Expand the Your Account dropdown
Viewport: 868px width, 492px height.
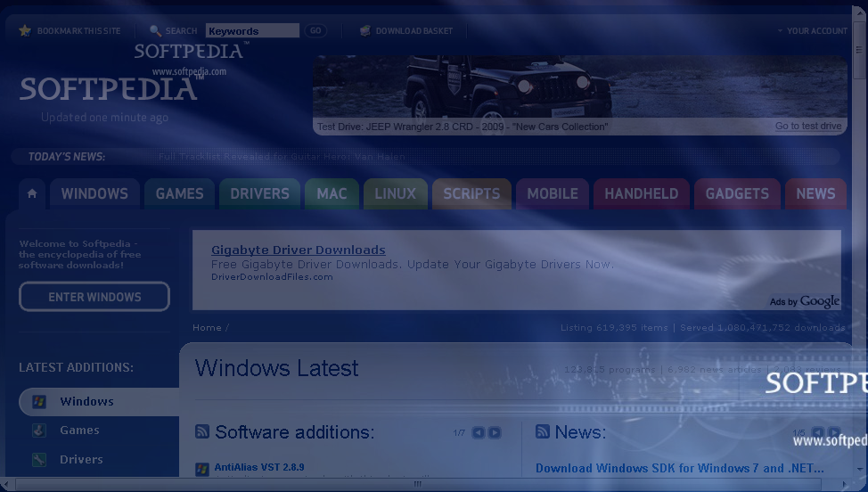(813, 31)
